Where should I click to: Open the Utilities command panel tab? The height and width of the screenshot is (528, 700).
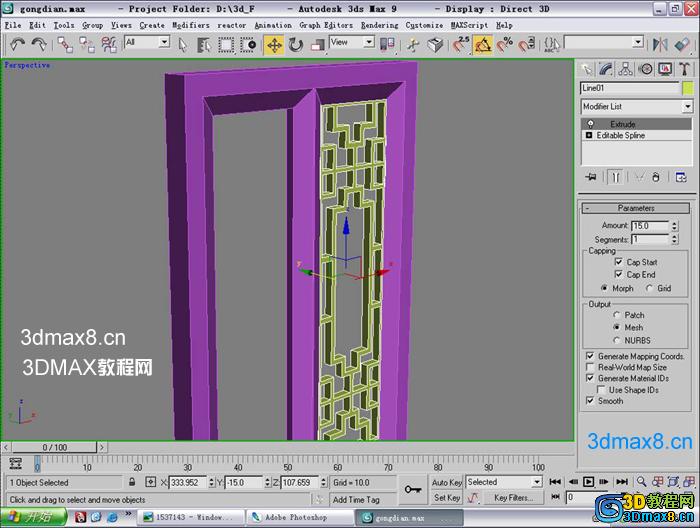684,69
